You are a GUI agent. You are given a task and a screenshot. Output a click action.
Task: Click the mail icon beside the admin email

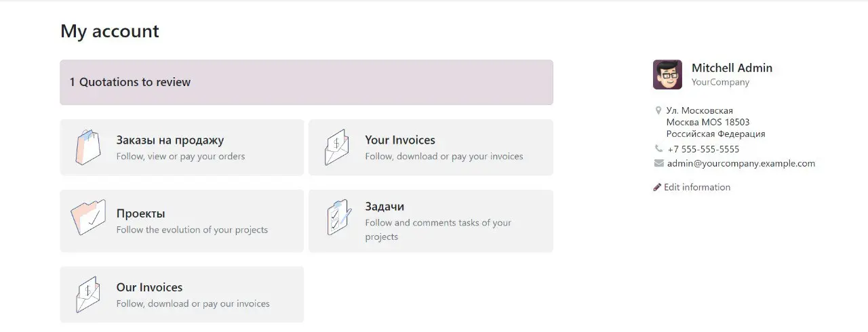658,163
